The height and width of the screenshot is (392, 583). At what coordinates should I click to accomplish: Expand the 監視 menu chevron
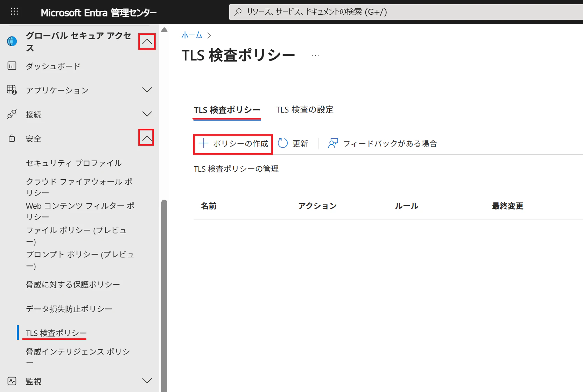pyautogui.click(x=147, y=380)
